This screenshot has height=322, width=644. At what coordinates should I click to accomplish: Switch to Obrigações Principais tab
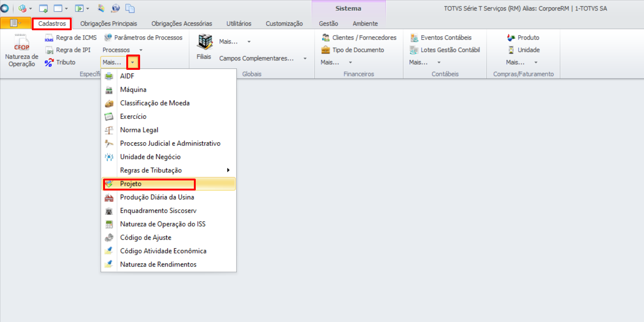pos(109,24)
